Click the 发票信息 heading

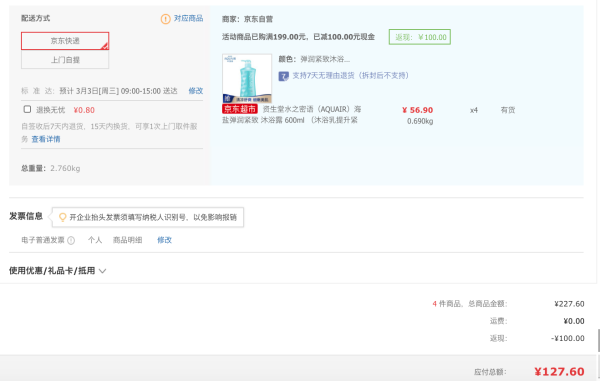click(26, 216)
